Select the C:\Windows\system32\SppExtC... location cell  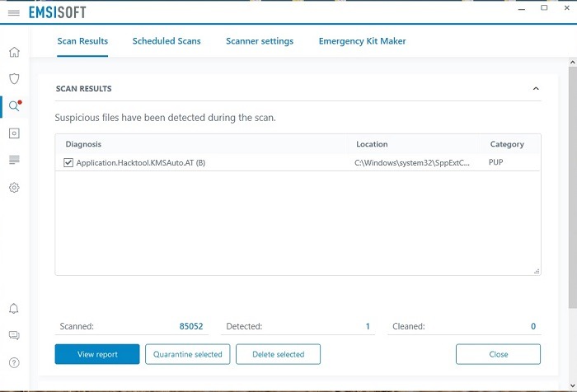coord(412,162)
